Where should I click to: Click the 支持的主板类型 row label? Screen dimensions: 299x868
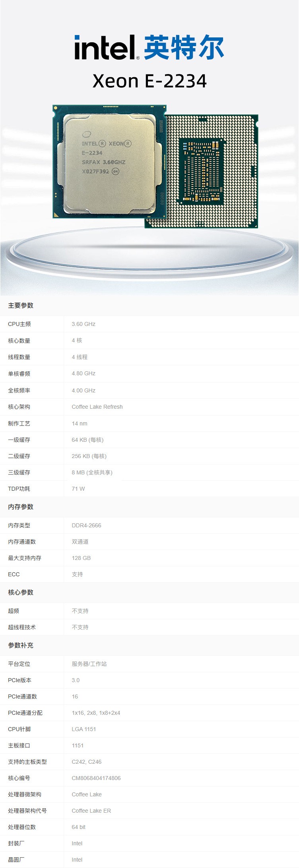click(x=27, y=762)
